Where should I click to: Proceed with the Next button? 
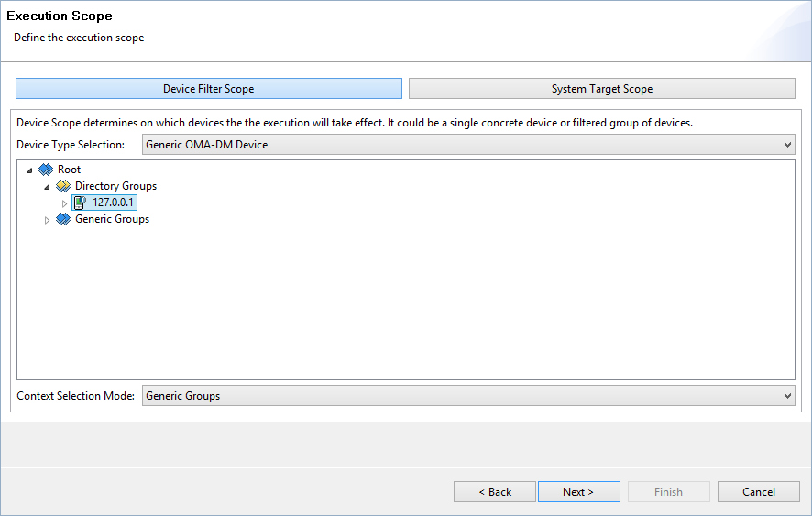coord(579,491)
